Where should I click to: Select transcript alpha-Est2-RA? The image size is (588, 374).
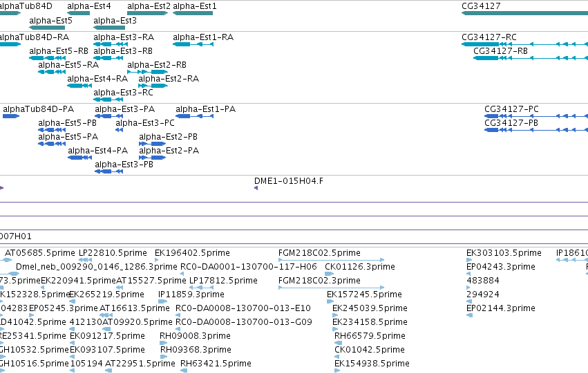pyautogui.click(x=153, y=86)
